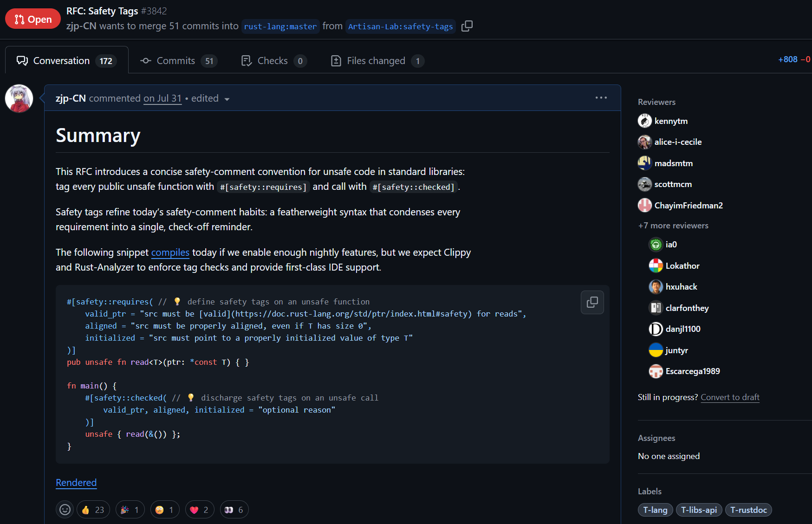Open Lokathor reviewer avatar
This screenshot has height=524, width=812.
click(x=656, y=265)
